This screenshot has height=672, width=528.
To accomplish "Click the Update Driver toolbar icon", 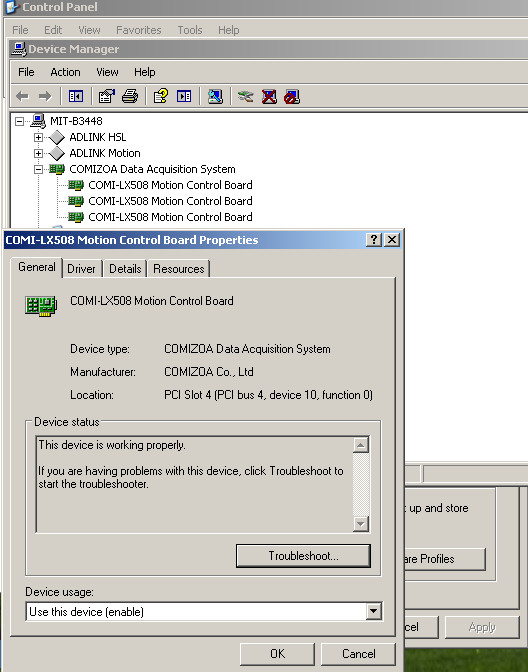I will [246, 96].
